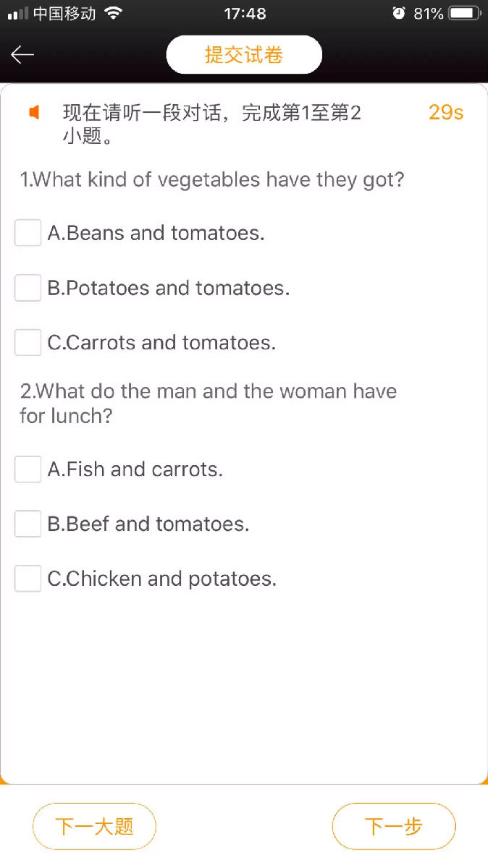The width and height of the screenshot is (488, 868).
Task: Check option B Potatoes and tomatoes
Action: pos(28,288)
